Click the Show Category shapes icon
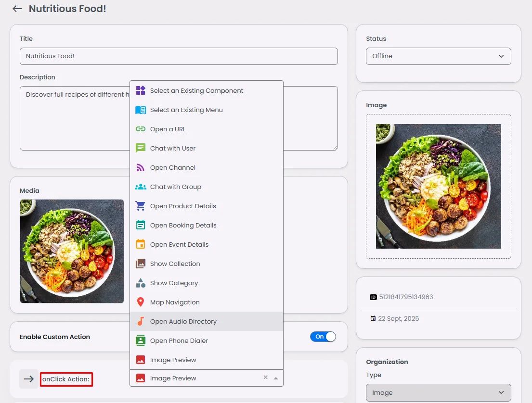The height and width of the screenshot is (403, 532). point(141,283)
